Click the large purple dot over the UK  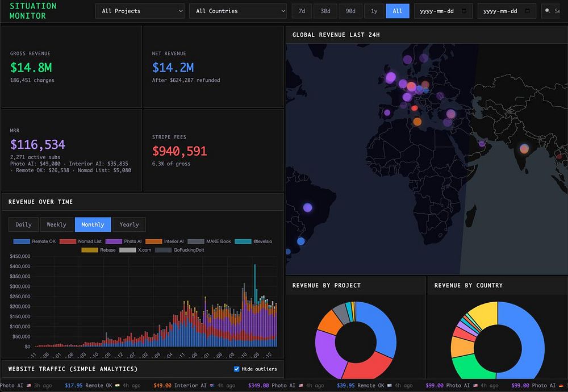tap(391, 77)
